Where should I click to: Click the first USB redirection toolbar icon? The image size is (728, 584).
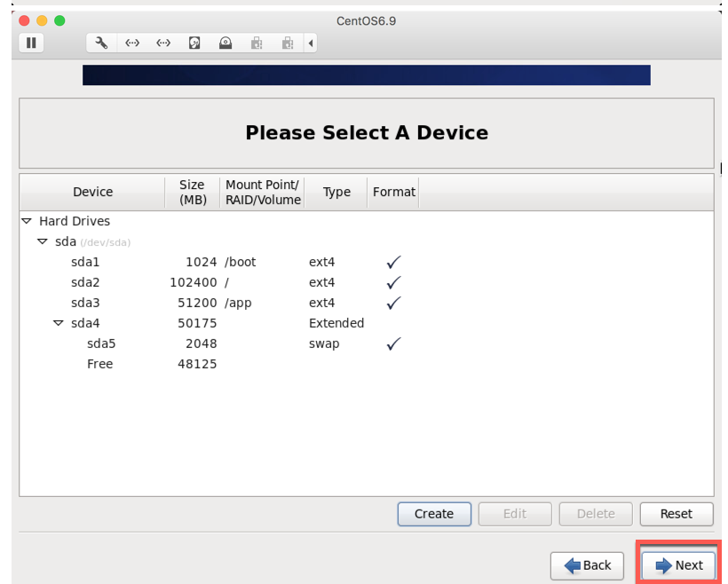[256, 43]
